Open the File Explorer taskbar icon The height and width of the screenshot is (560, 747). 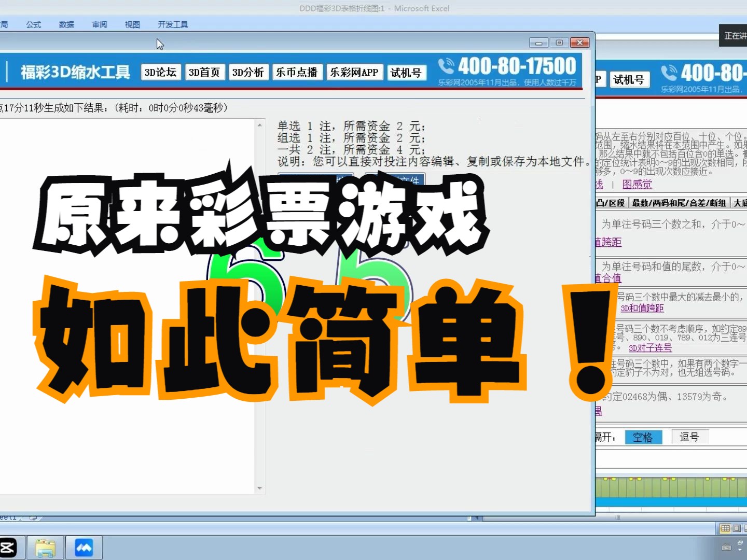click(x=46, y=548)
